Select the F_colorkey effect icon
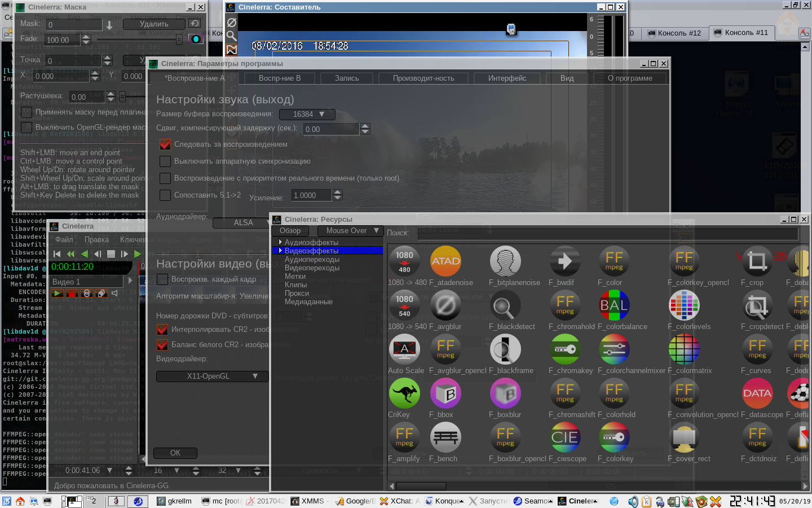Screen dimensions: 812x508 point(614,437)
